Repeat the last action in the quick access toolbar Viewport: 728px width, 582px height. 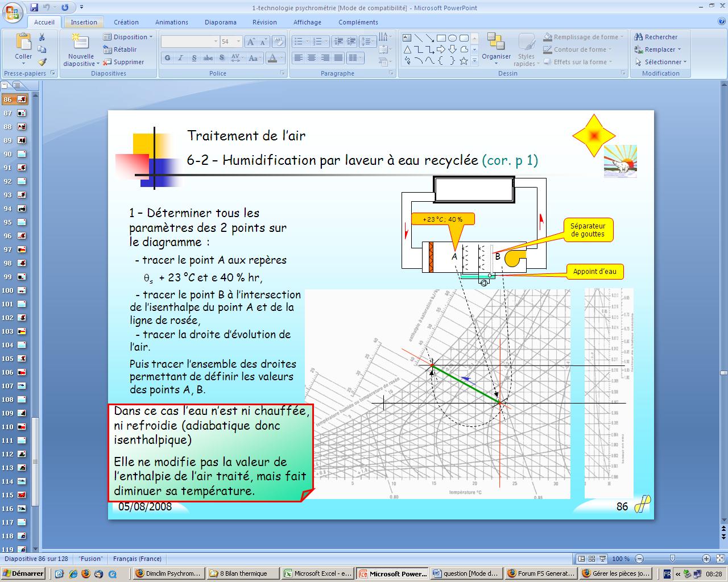[x=65, y=7]
